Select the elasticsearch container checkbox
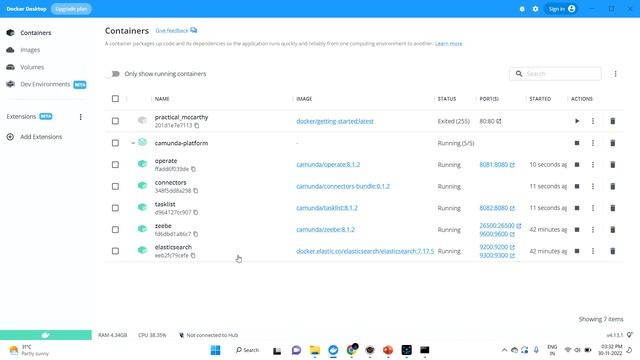The width and height of the screenshot is (640, 360). coord(116,251)
